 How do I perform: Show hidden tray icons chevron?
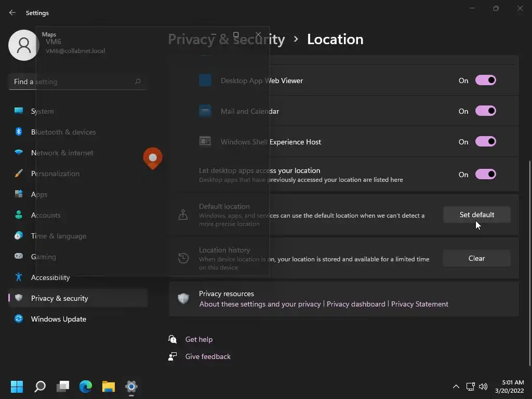point(456,387)
